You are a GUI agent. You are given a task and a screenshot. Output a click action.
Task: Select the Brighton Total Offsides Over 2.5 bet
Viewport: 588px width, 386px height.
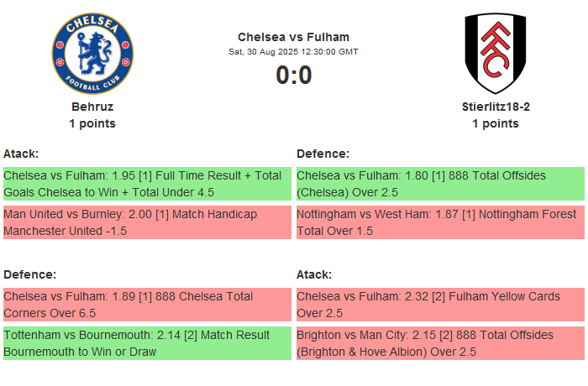coord(440,343)
